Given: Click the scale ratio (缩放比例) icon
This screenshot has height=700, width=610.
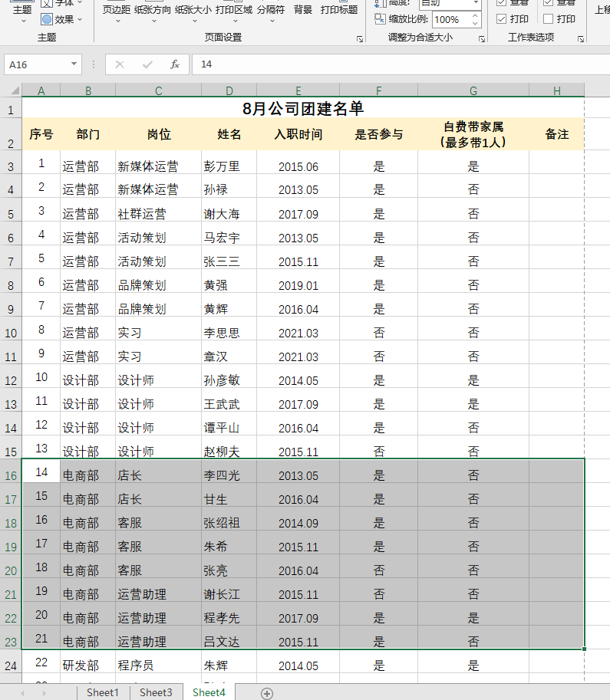Looking at the screenshot, I should coord(379,18).
